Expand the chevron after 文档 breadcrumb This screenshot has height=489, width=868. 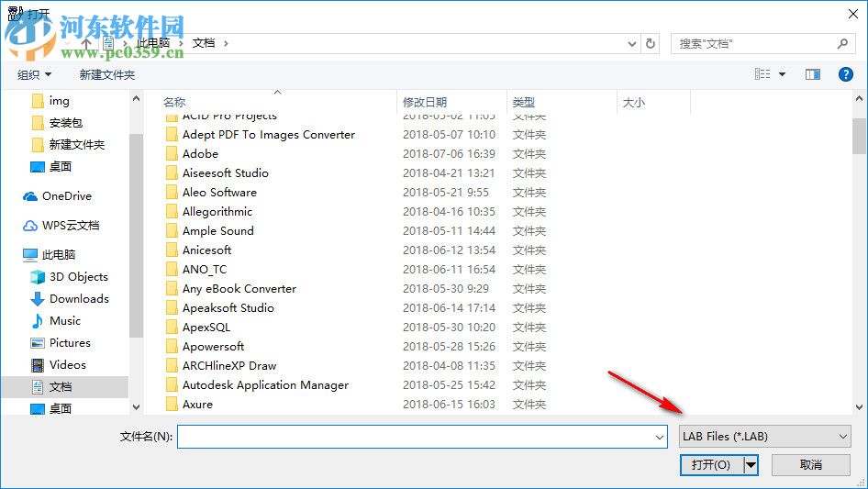click(x=226, y=43)
